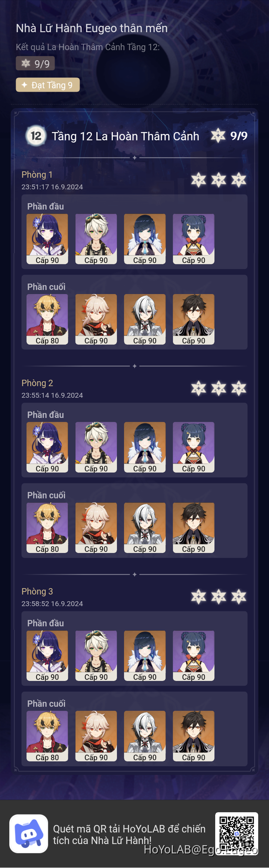This screenshot has height=868, width=269.
Task: Click the first star of Phòng 1
Action: pos(199,180)
